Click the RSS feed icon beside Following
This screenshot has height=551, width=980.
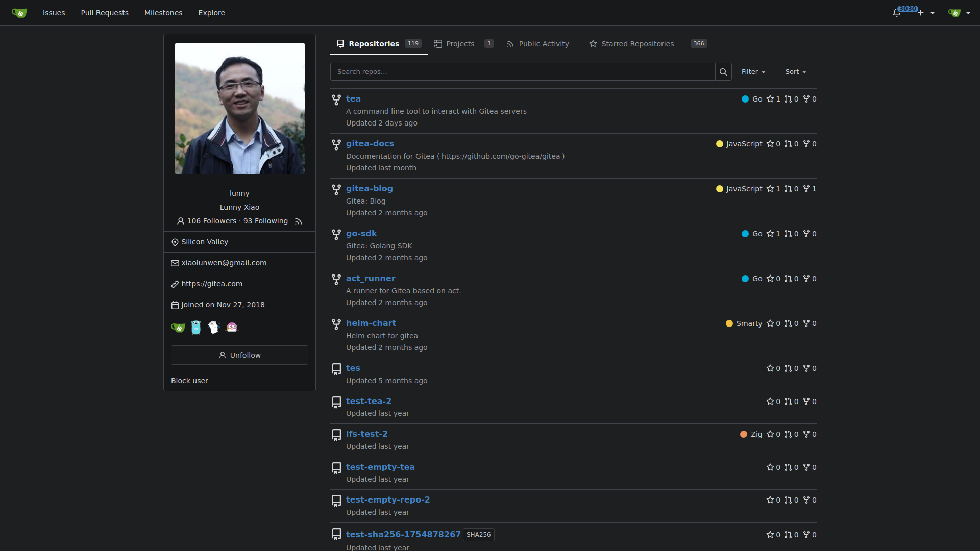pyautogui.click(x=299, y=221)
